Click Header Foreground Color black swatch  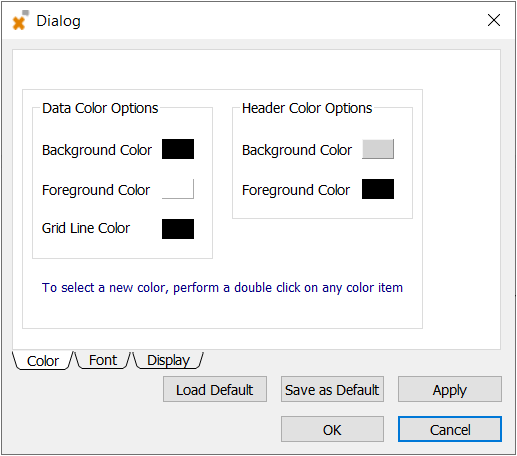coord(378,189)
